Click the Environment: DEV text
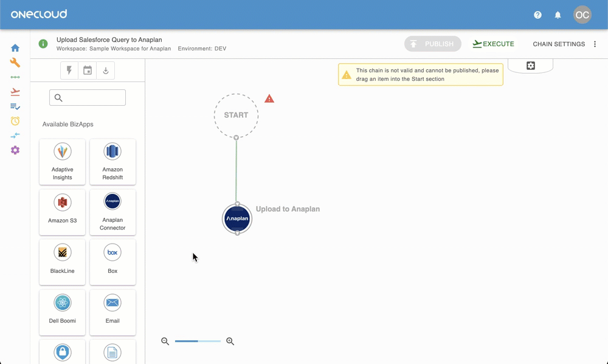The image size is (608, 364). 202,49
